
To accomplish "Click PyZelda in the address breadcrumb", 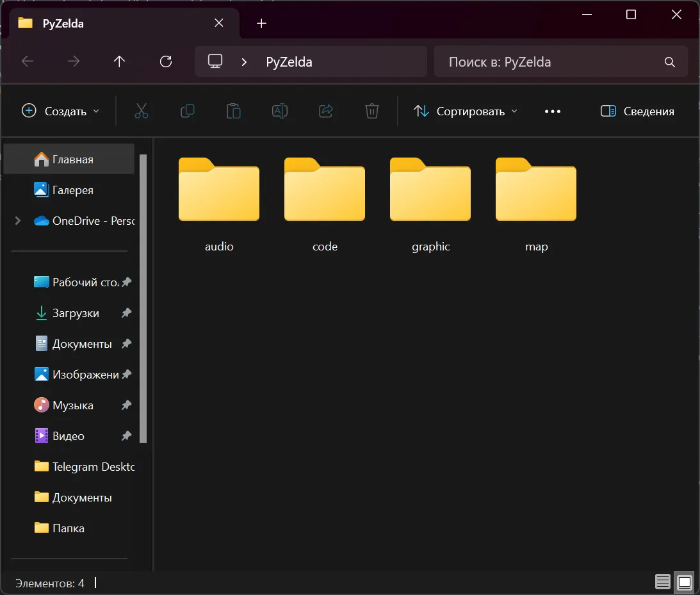I will (x=289, y=62).
